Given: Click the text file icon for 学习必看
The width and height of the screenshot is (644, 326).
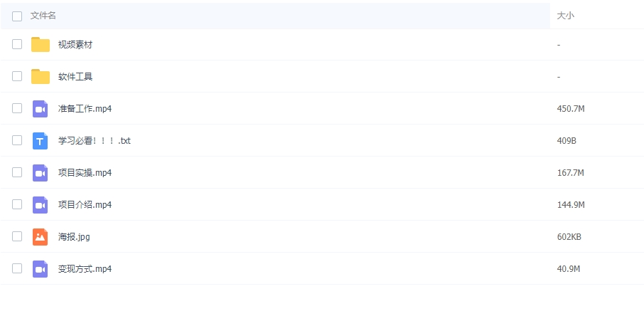Looking at the screenshot, I should point(41,141).
